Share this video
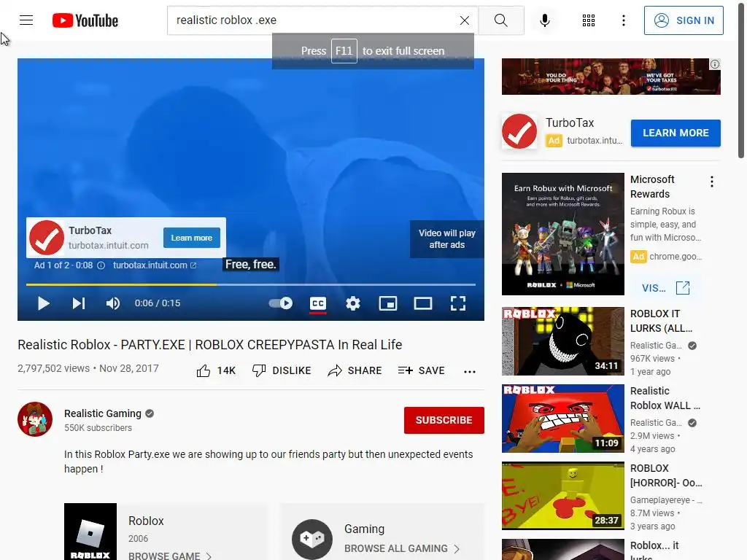 point(355,370)
